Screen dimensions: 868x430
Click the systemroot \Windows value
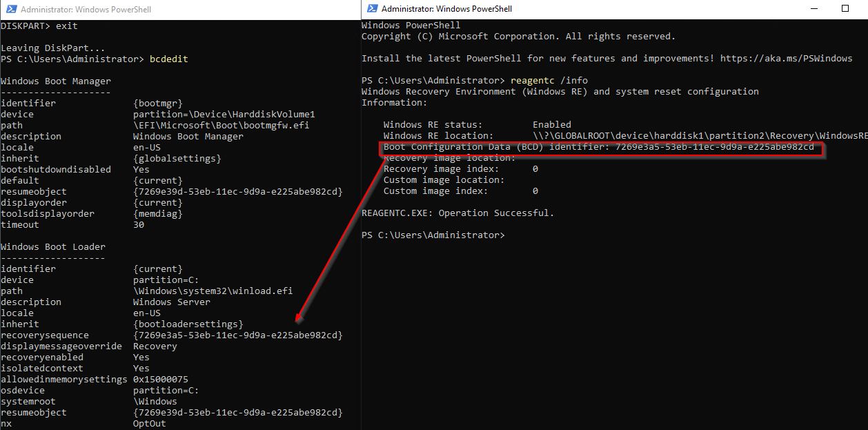(x=155, y=402)
